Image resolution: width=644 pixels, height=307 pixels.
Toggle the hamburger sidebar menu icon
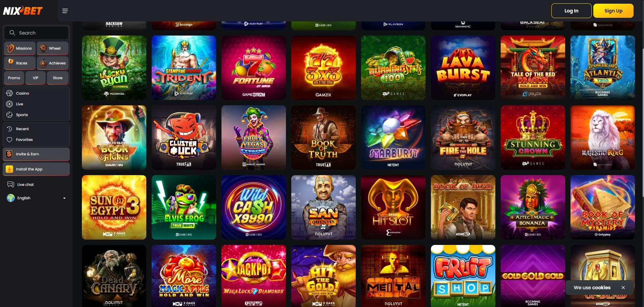click(65, 11)
